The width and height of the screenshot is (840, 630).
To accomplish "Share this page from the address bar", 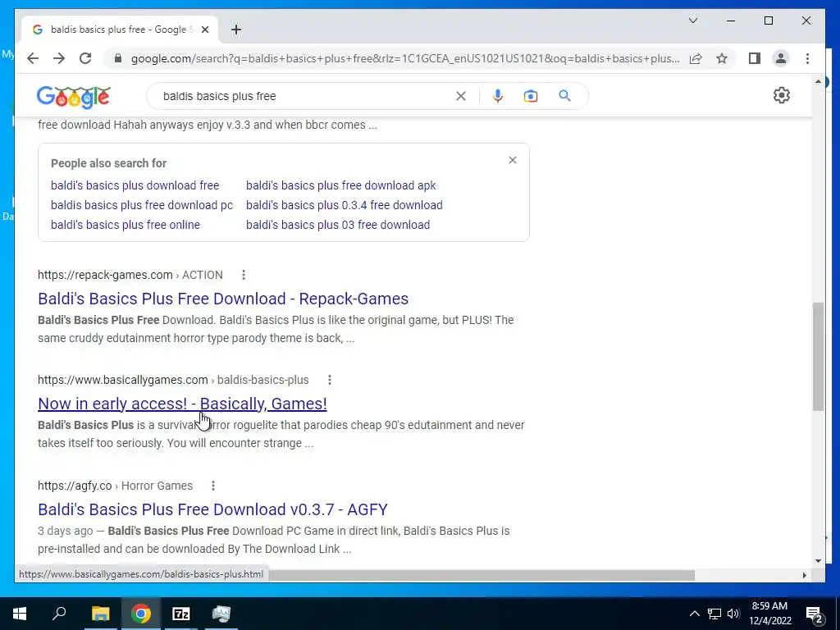I will [696, 58].
